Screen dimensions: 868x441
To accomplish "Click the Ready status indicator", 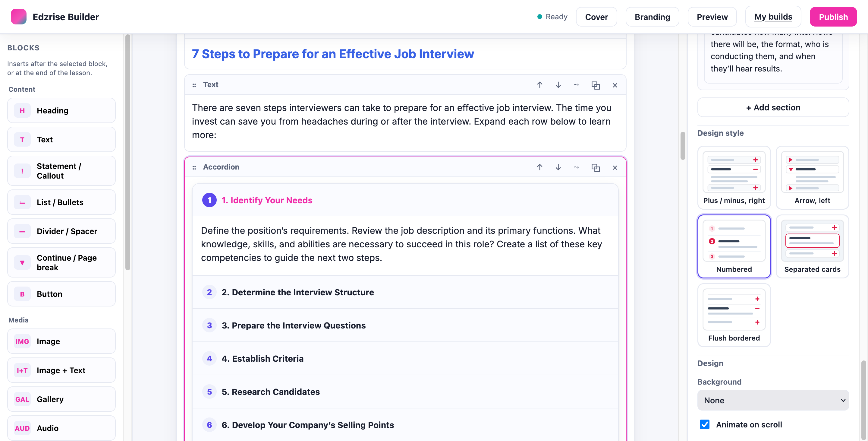I will click(552, 17).
